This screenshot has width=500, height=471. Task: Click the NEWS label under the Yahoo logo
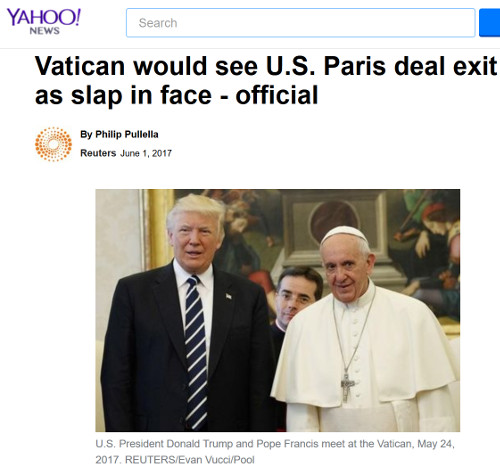pos(44,31)
